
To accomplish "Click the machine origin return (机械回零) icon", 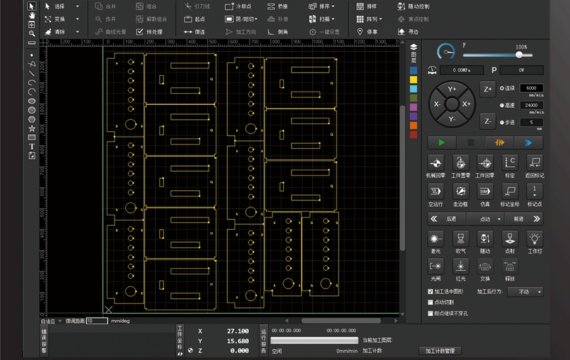I will (435, 163).
